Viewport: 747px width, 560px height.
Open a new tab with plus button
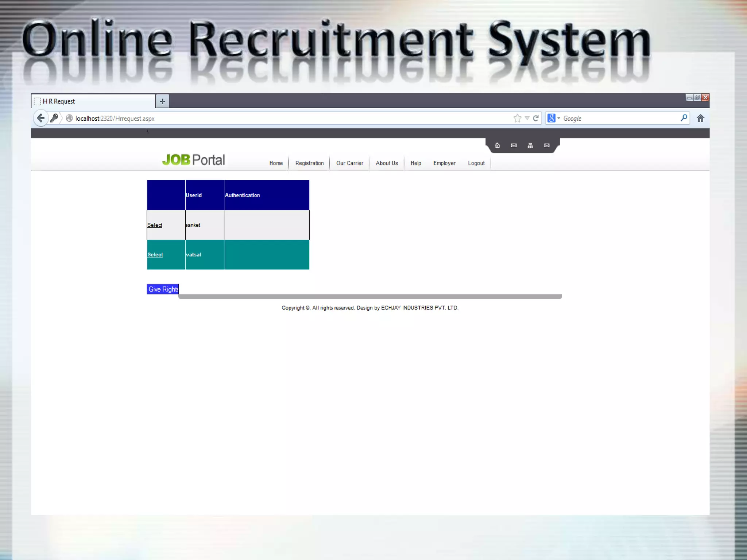[163, 101]
